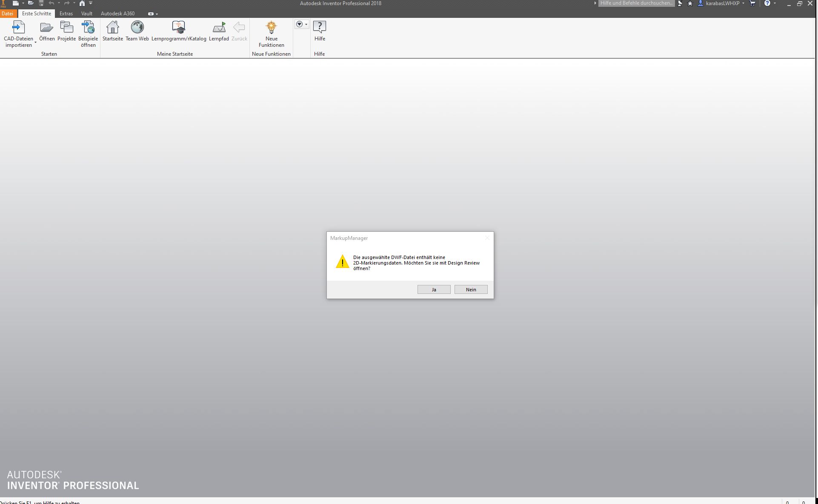Open the Lernprogramm/rKatalog icon

coord(178,28)
